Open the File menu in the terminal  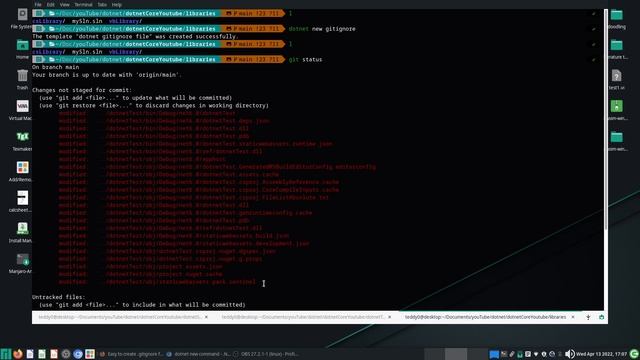tap(38, 4)
